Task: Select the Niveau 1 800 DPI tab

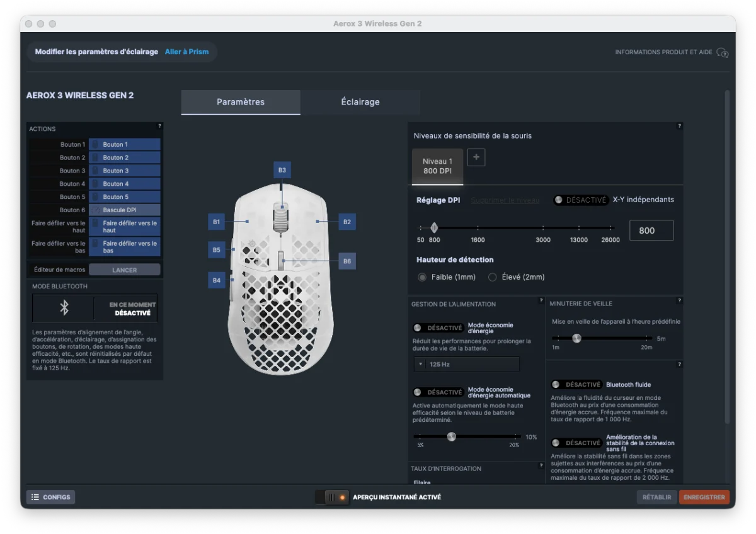Action: [437, 166]
